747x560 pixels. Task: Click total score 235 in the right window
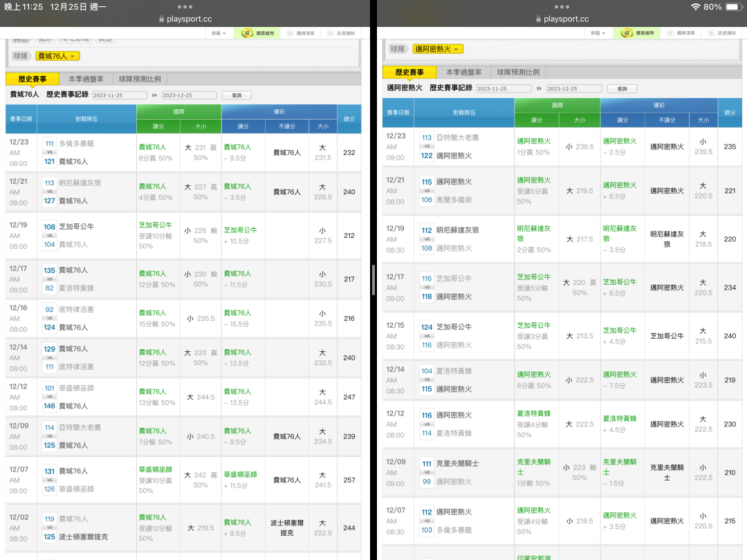(x=730, y=147)
